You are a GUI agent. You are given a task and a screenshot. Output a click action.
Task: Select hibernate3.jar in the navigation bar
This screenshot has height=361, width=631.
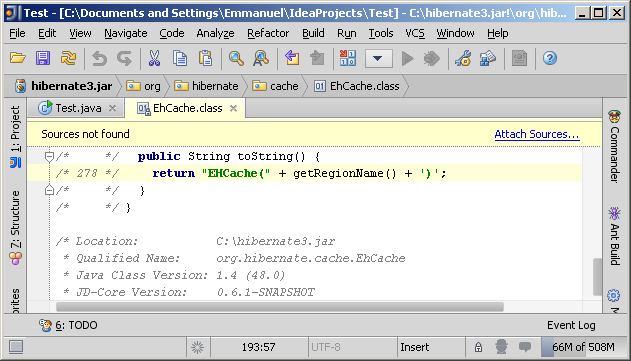tap(64, 86)
